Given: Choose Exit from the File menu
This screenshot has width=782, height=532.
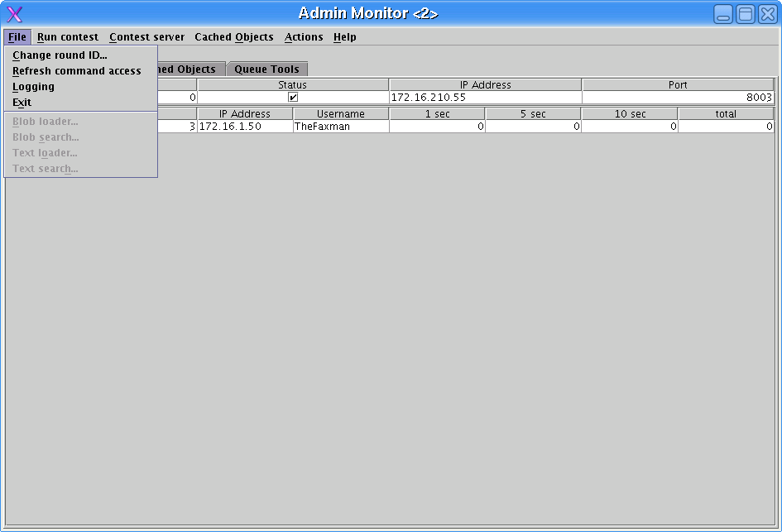Looking at the screenshot, I should click(81, 103).
